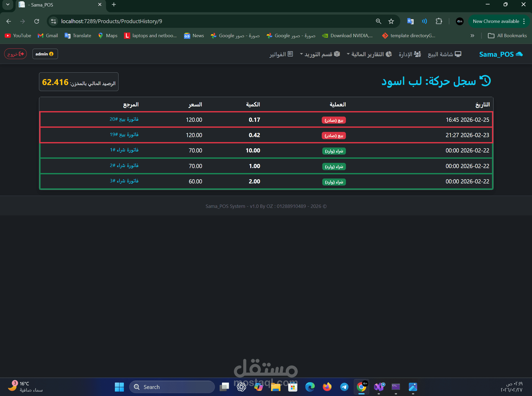Click the Sama_POS cloud logo icon
This screenshot has height=396, width=532.
point(519,54)
